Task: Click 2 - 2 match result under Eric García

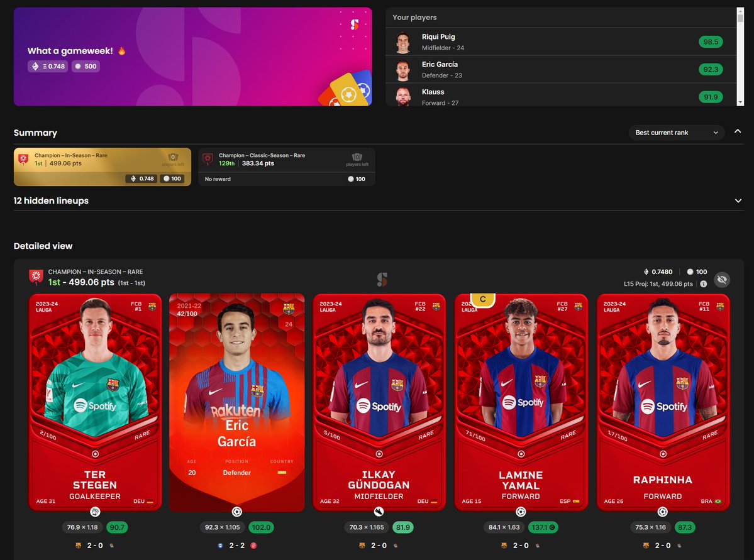Action: [x=236, y=546]
